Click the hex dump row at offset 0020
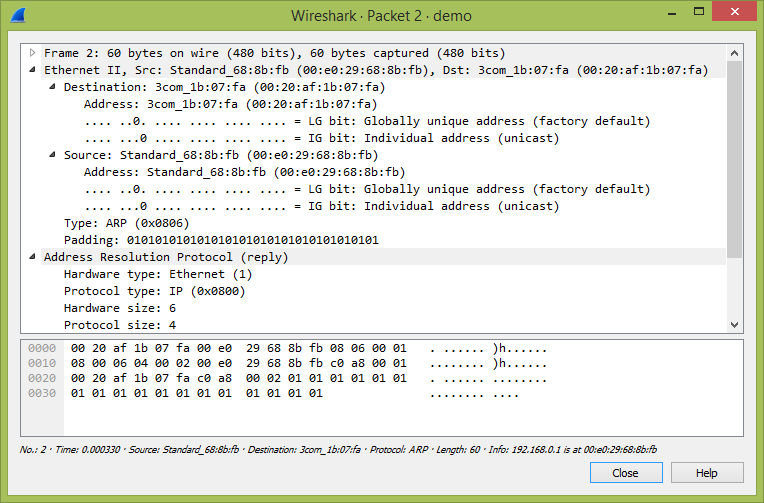This screenshot has width=764, height=503. (240, 379)
